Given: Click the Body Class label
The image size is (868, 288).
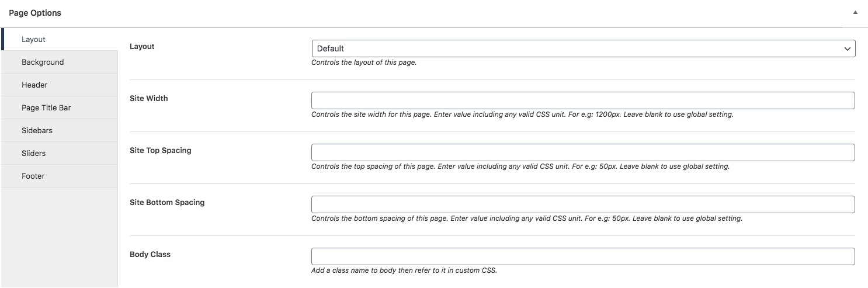Looking at the screenshot, I should 150,254.
